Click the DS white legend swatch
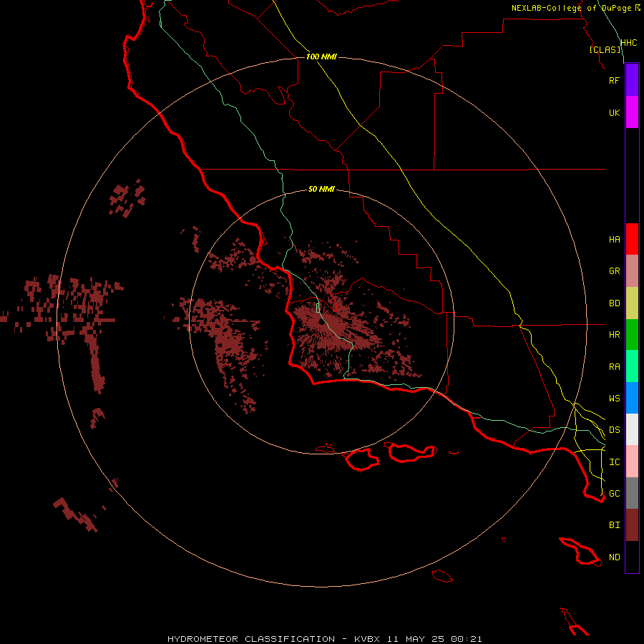The width and height of the screenshot is (644, 644). 632,429
